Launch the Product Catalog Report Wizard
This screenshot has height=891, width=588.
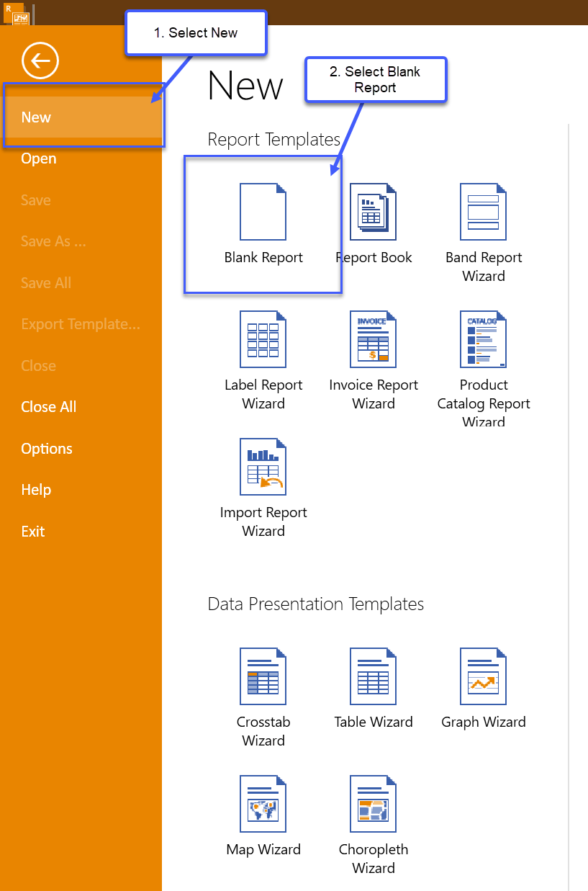coord(483,339)
